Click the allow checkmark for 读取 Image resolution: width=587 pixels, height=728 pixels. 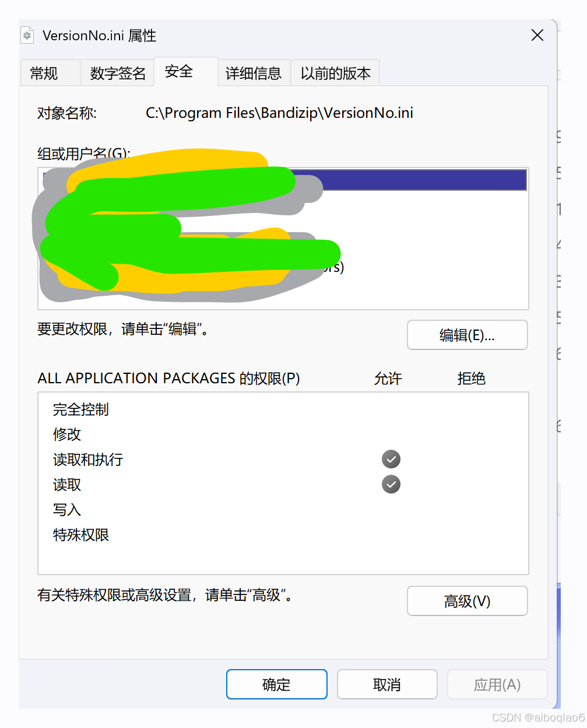[x=391, y=484]
